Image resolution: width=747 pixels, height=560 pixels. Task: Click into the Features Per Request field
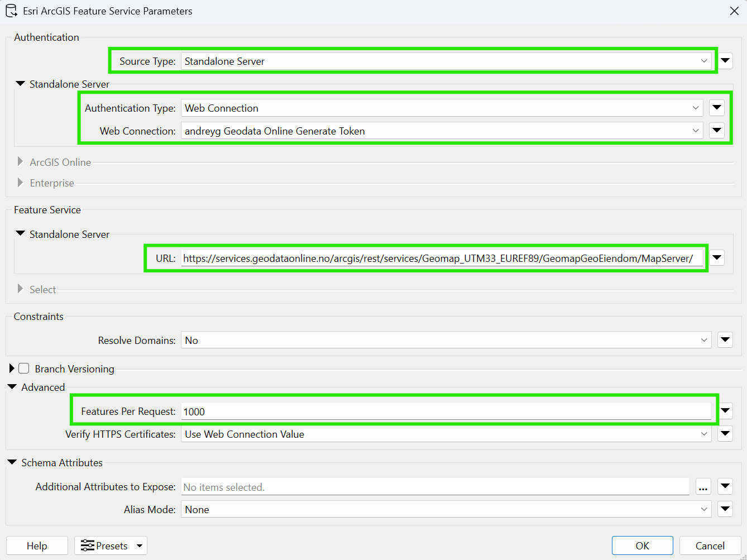446,411
